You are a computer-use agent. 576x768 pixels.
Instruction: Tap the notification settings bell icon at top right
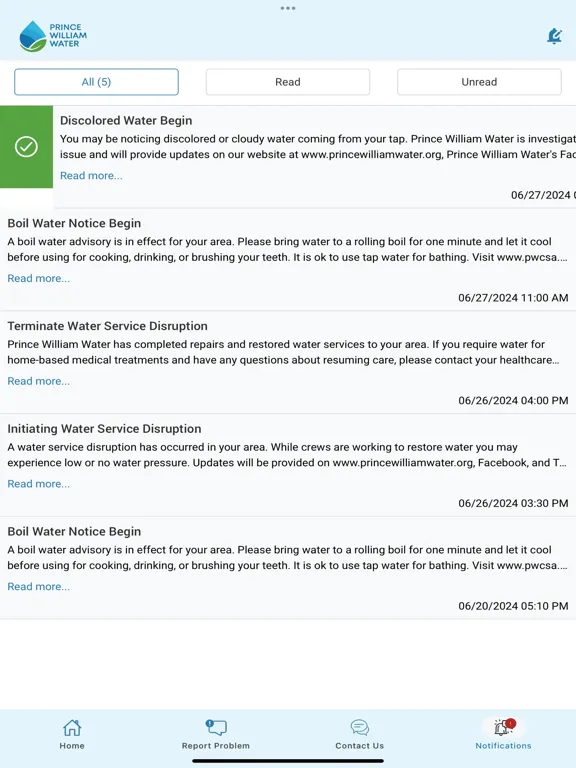point(554,36)
